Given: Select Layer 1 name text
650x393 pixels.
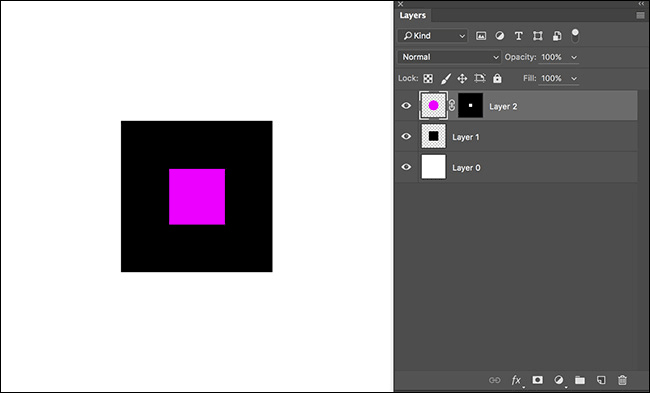Looking at the screenshot, I should [466, 137].
